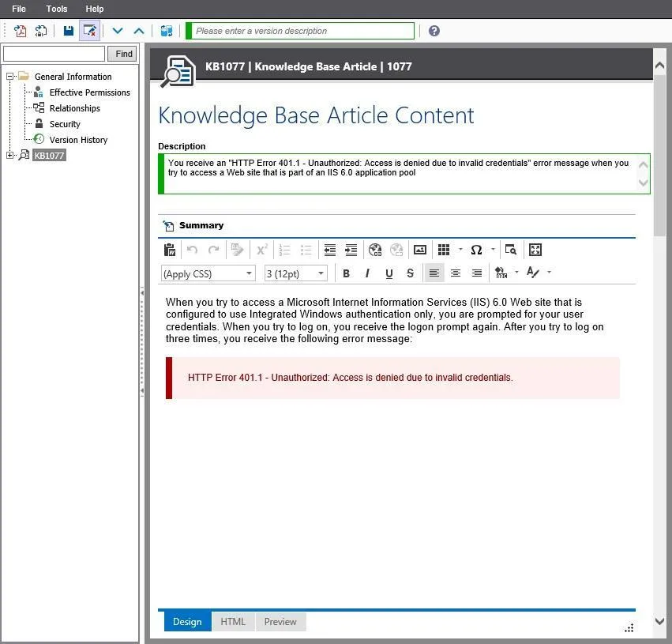672x644 pixels.
Task: Click the export to PDF toolbar icon
Action: click(21, 31)
